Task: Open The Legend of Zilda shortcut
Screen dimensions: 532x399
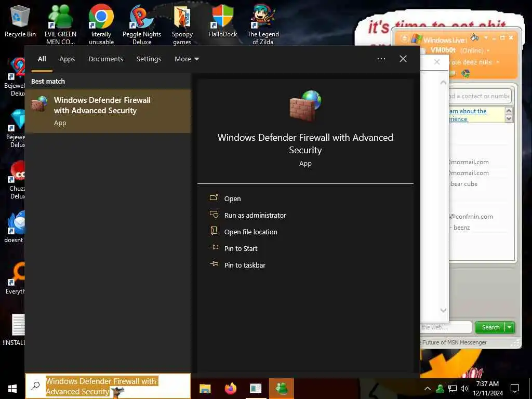Action: pos(263,24)
